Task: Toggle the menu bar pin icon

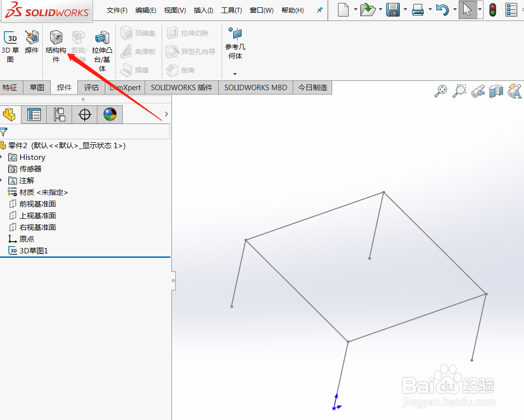Action: click(320, 10)
